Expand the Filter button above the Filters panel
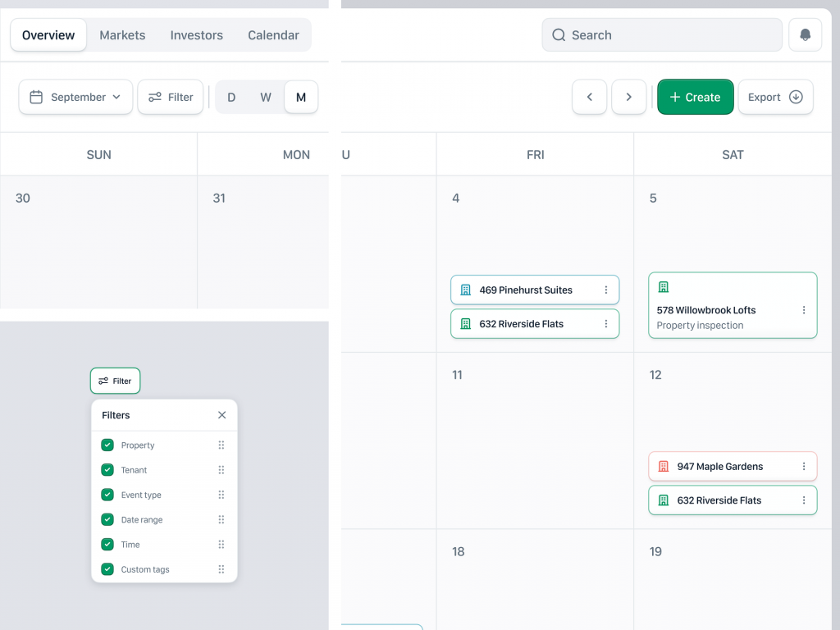This screenshot has height=630, width=840. tap(115, 381)
